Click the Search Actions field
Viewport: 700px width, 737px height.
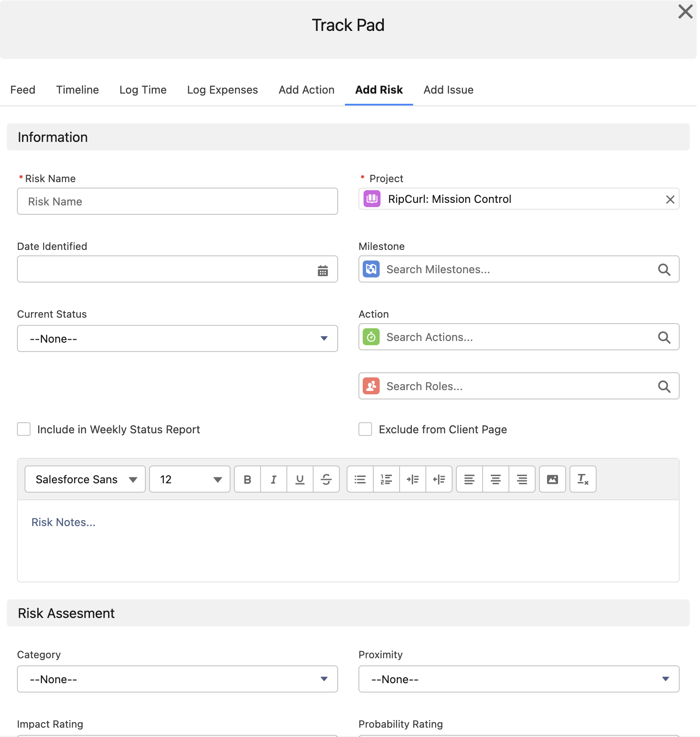tap(519, 337)
